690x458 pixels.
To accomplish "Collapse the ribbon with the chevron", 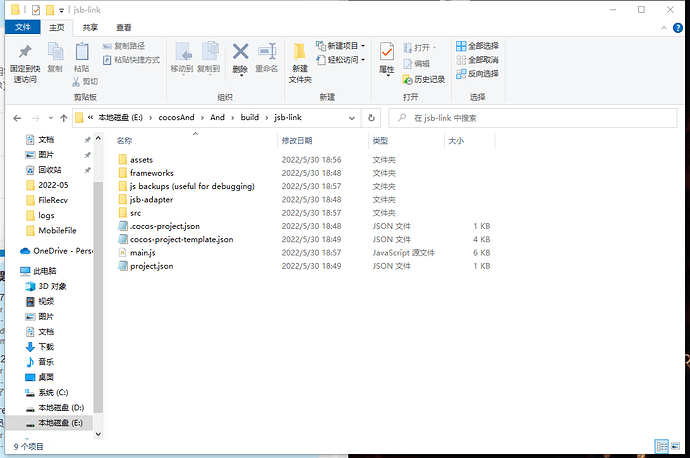I will [664, 28].
